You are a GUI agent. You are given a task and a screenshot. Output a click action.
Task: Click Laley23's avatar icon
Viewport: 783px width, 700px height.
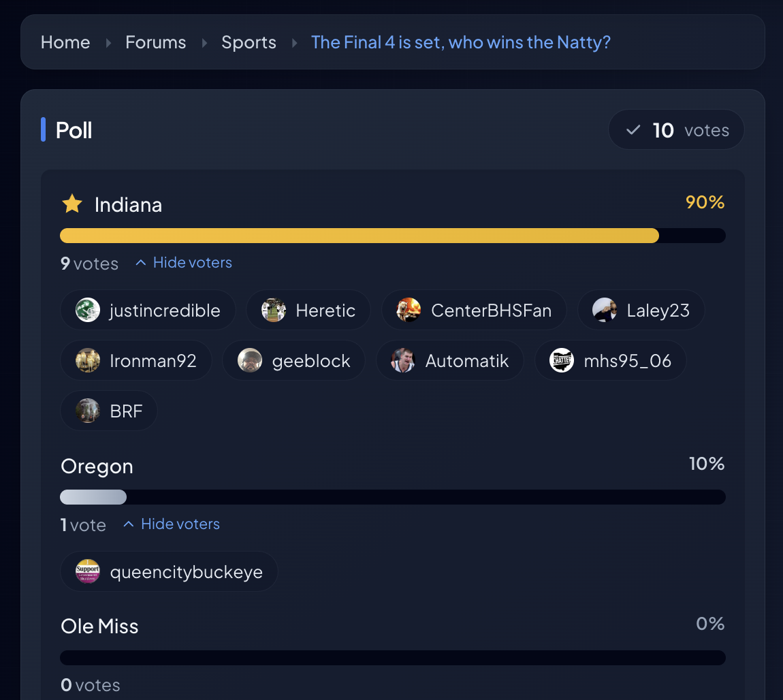click(605, 311)
